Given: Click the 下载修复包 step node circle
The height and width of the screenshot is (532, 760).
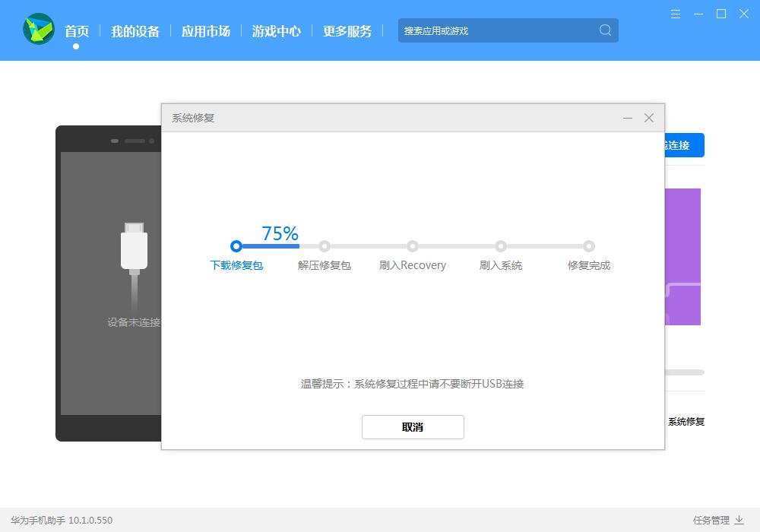Looking at the screenshot, I should click(x=236, y=246).
